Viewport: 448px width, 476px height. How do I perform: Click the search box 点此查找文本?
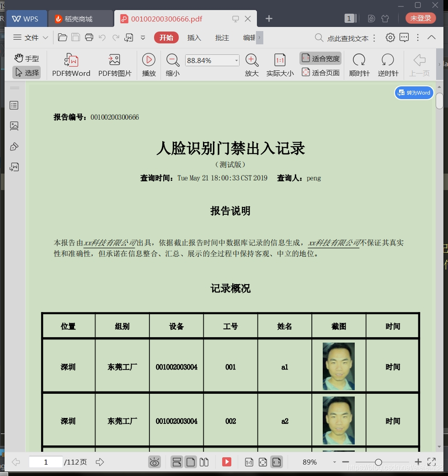pos(342,38)
